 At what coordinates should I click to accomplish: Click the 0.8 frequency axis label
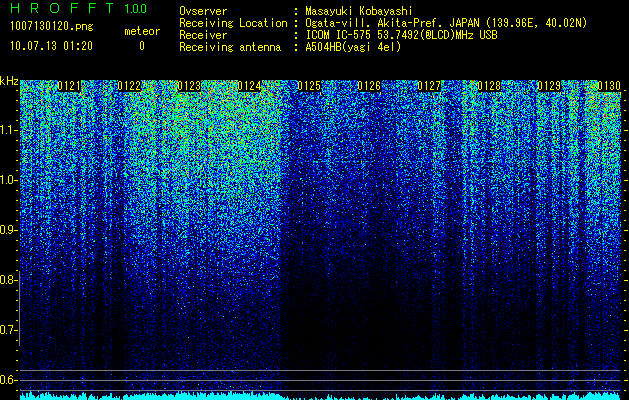pyautogui.click(x=8, y=280)
